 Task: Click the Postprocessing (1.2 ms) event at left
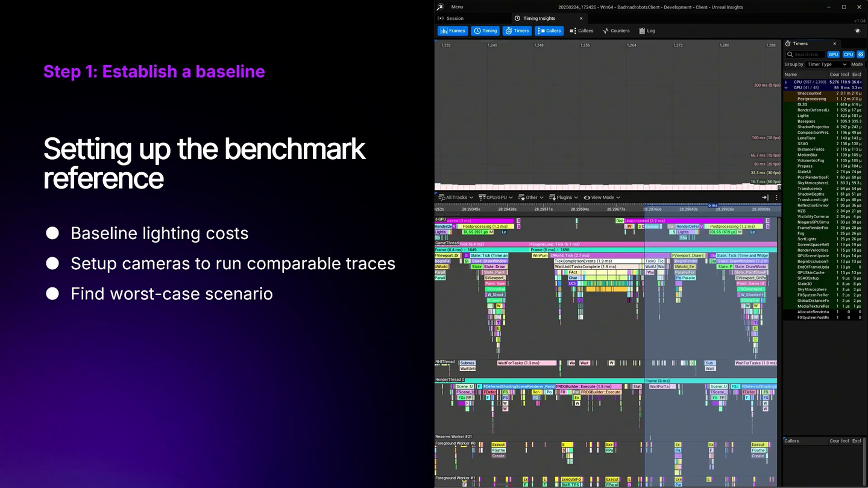point(485,227)
